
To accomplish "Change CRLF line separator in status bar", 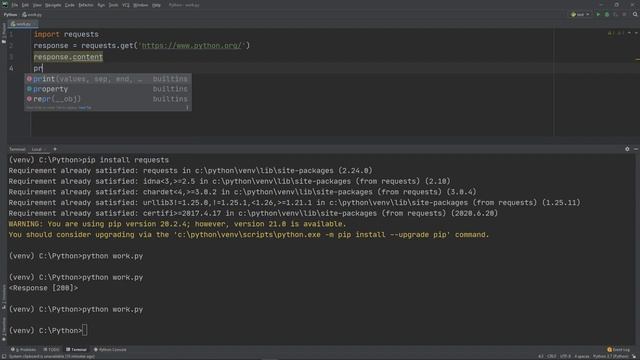I will click(552, 357).
